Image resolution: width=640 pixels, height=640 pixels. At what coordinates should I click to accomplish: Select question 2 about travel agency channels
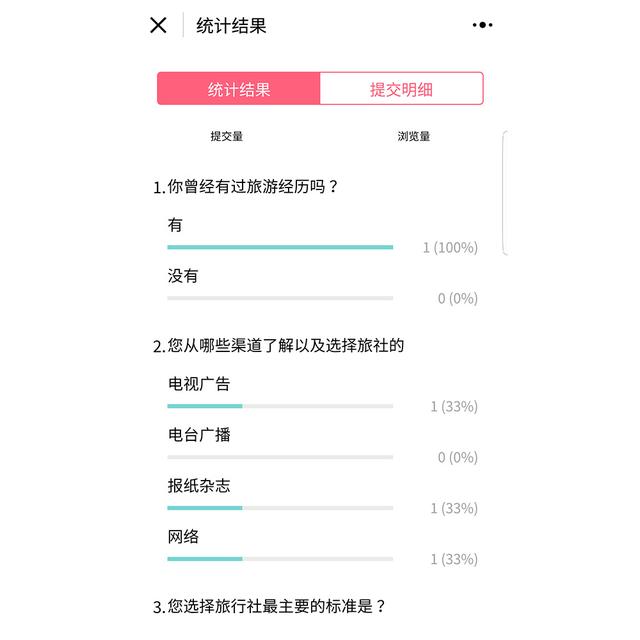[278, 346]
